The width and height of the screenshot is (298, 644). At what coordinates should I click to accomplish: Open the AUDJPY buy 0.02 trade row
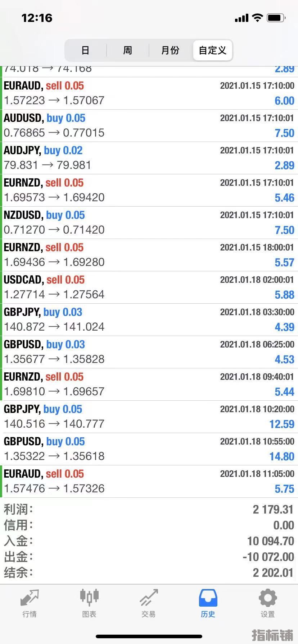click(x=149, y=158)
